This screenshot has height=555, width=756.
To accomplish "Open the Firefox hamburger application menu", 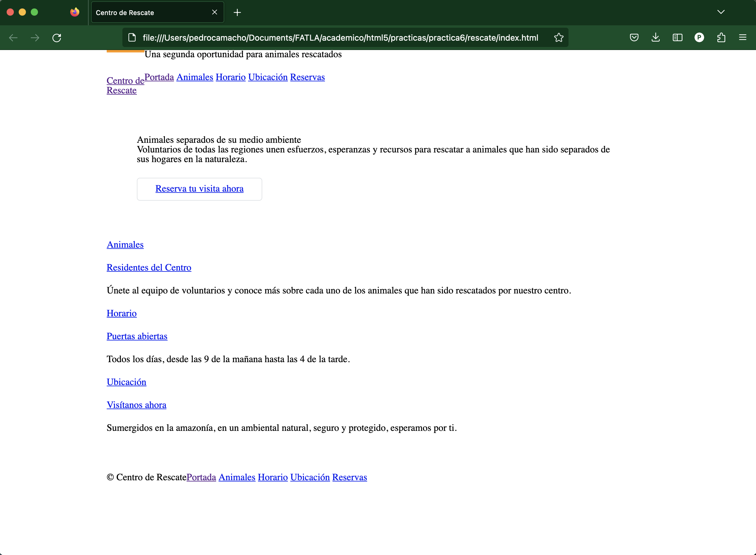I will click(742, 38).
